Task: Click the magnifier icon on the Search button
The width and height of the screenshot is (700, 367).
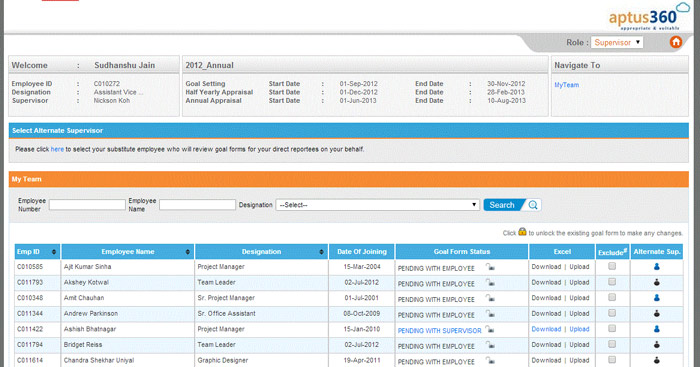Action: pyautogui.click(x=533, y=205)
